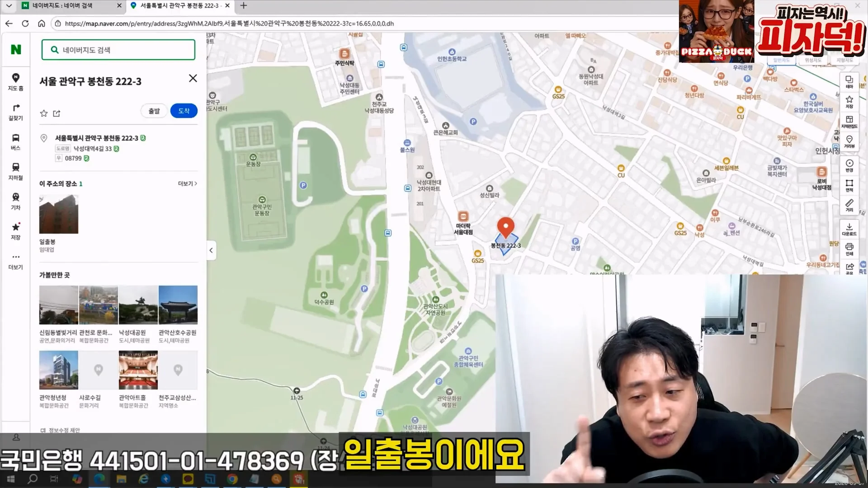Open 길찾기 directions in the sidebar
Viewport: 868px width, 488px height.
[x=15, y=112]
